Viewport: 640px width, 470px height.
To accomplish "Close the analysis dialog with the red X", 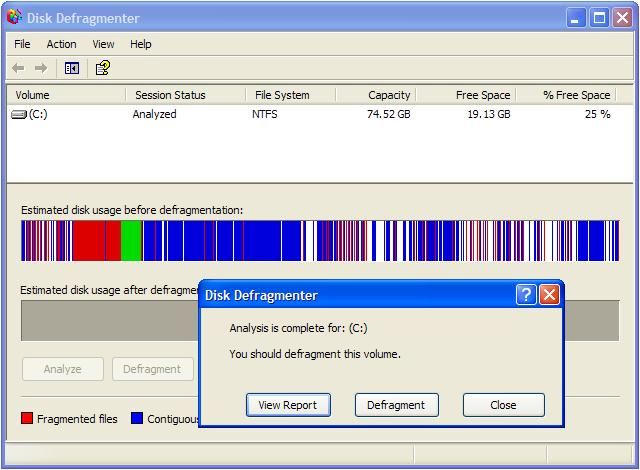I will (x=549, y=294).
